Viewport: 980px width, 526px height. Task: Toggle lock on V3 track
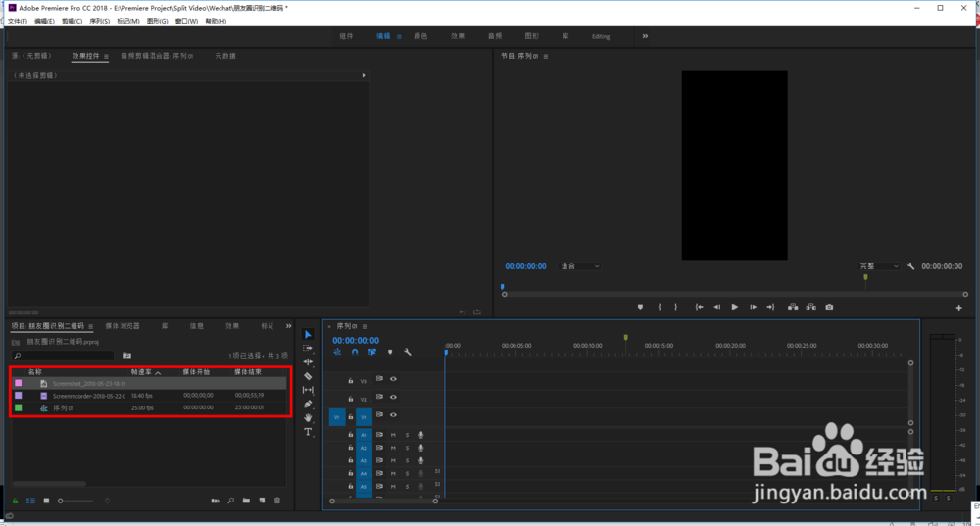click(x=350, y=380)
